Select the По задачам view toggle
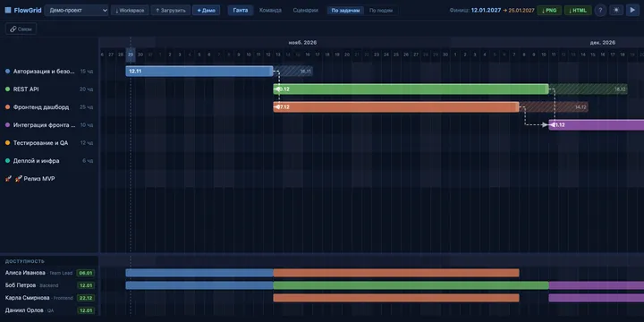The width and height of the screenshot is (644, 322). pyautogui.click(x=346, y=11)
